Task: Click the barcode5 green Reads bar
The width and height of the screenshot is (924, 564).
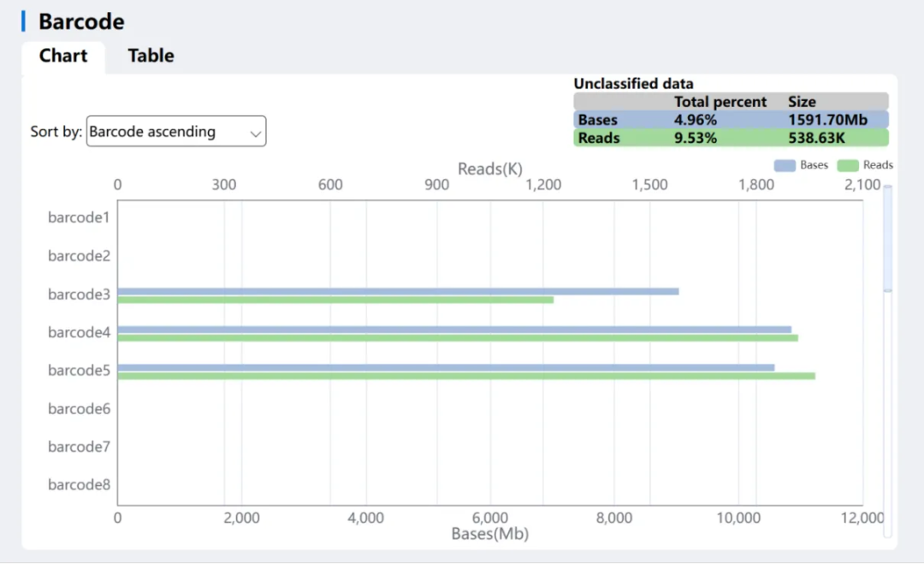Action: point(467,376)
